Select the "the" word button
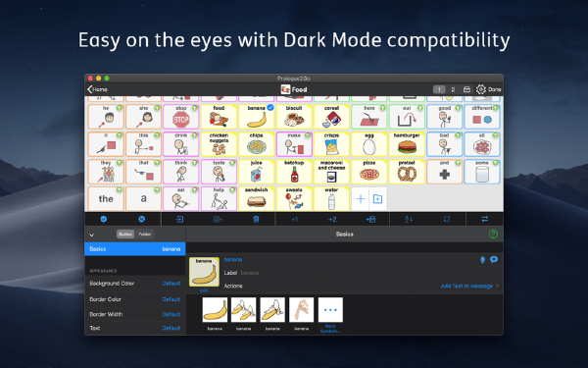Viewport: 588px width, 368px height. [x=106, y=199]
